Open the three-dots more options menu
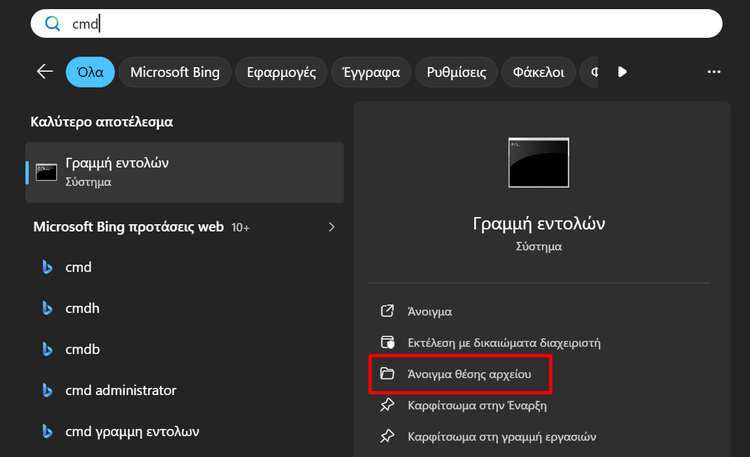Viewport: 750px width, 457px height. pos(714,72)
